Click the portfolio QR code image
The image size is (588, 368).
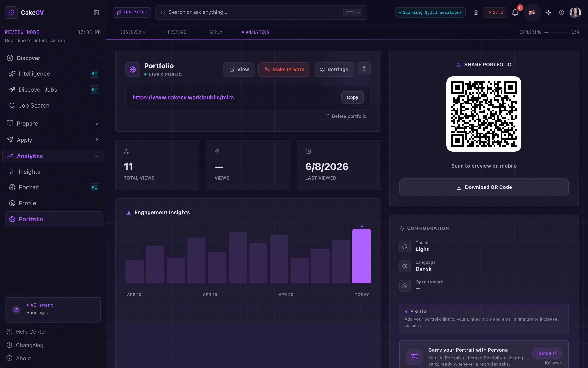pyautogui.click(x=484, y=114)
